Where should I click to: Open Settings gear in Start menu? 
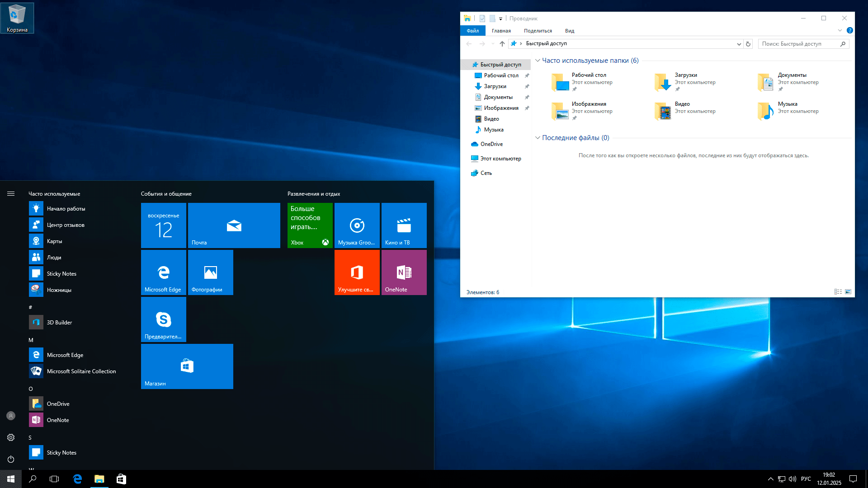tap(11, 437)
